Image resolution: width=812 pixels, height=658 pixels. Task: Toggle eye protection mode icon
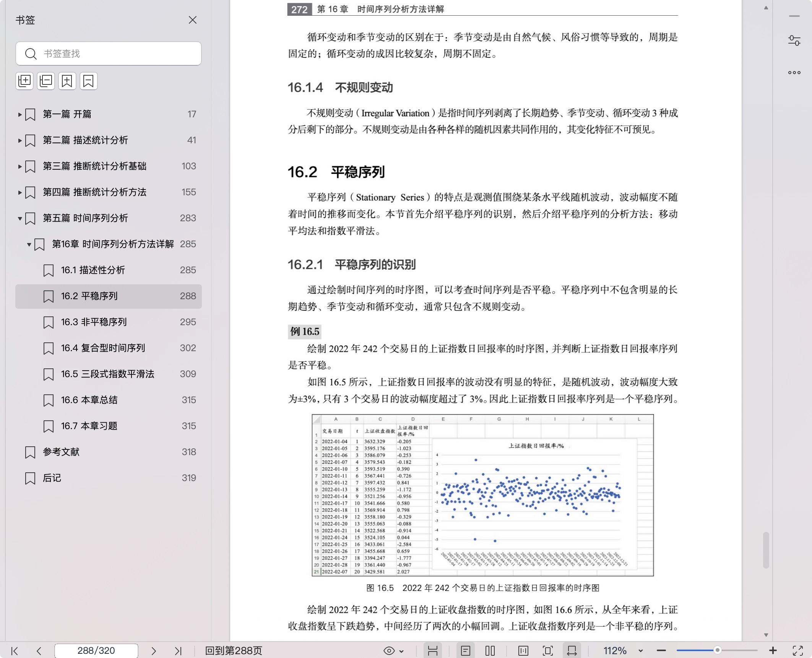(x=389, y=651)
